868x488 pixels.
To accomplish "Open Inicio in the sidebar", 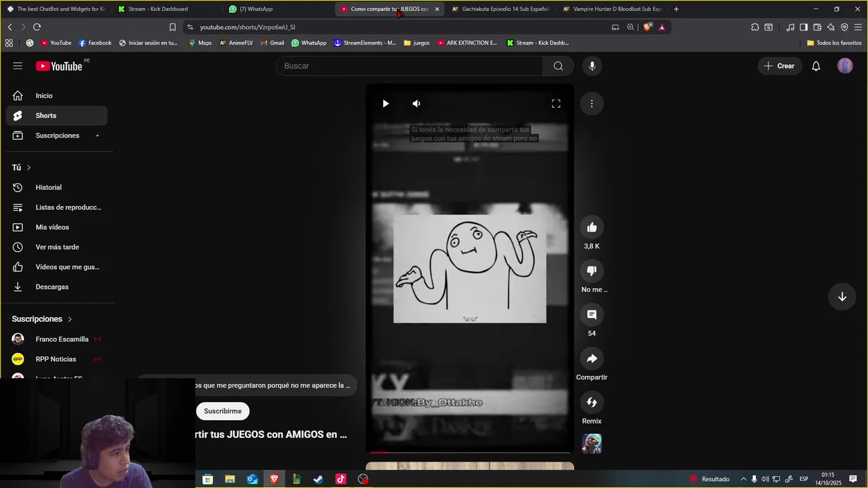I will [56, 96].
